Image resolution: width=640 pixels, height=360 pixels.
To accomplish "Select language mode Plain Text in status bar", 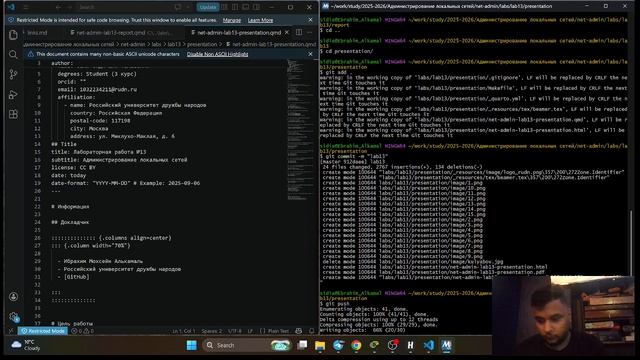I will 275,331.
